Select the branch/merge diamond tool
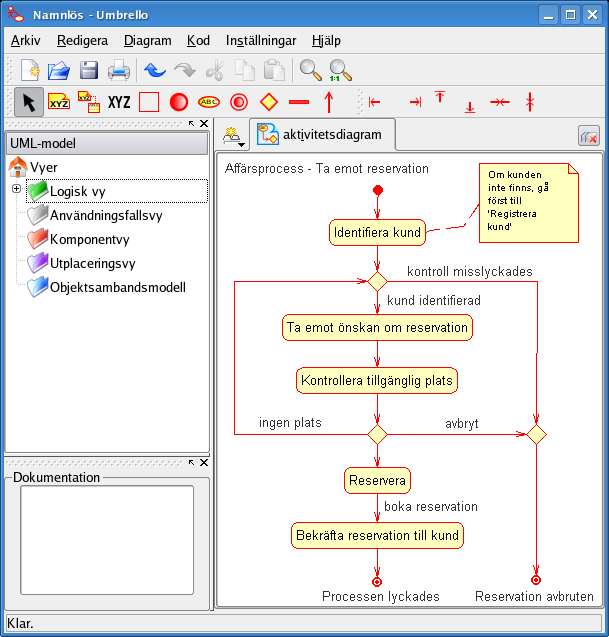The width and height of the screenshot is (609, 637). (269, 102)
